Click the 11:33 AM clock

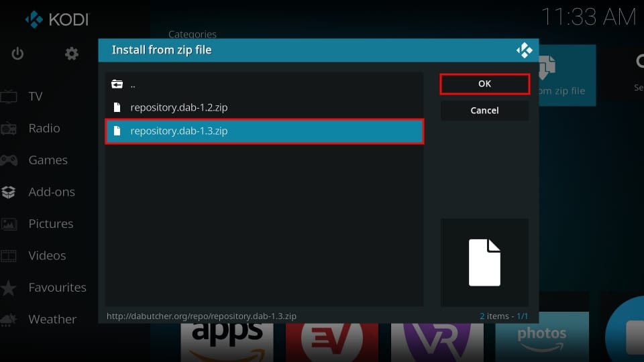point(588,17)
